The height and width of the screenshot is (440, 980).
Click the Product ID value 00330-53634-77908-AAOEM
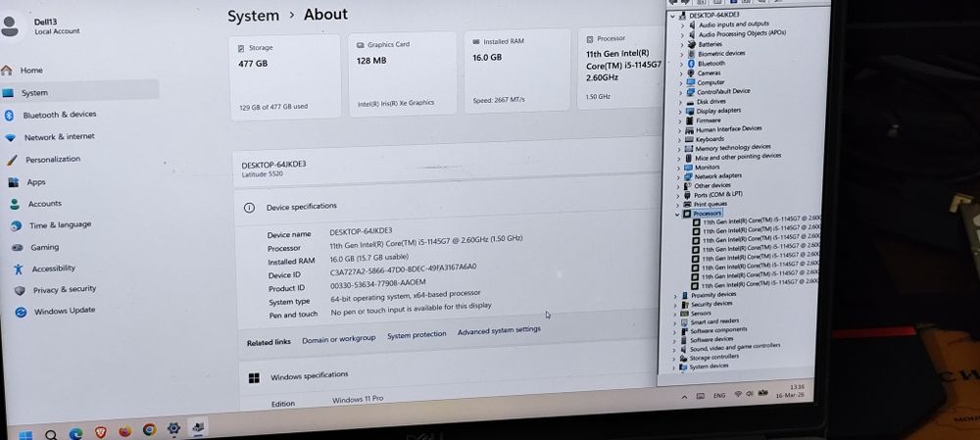click(378, 283)
